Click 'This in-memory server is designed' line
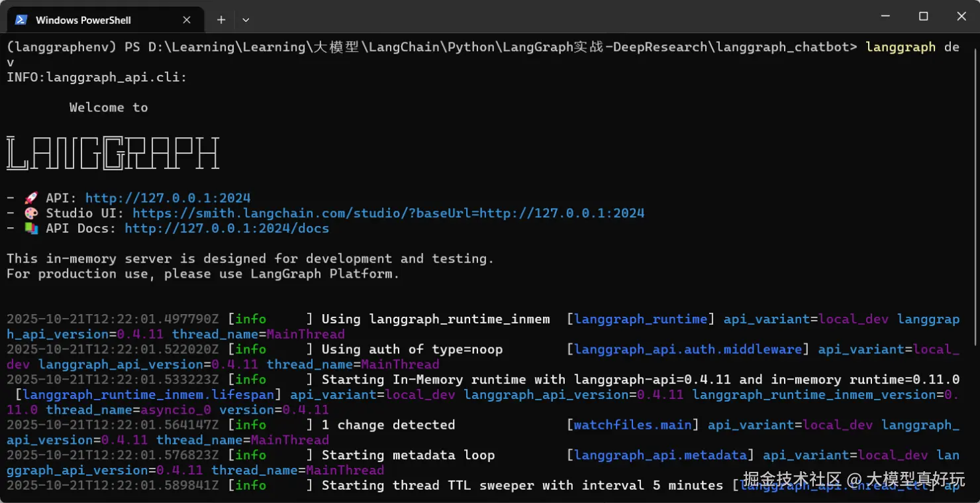Screen dimensions: 980x503 (250, 258)
